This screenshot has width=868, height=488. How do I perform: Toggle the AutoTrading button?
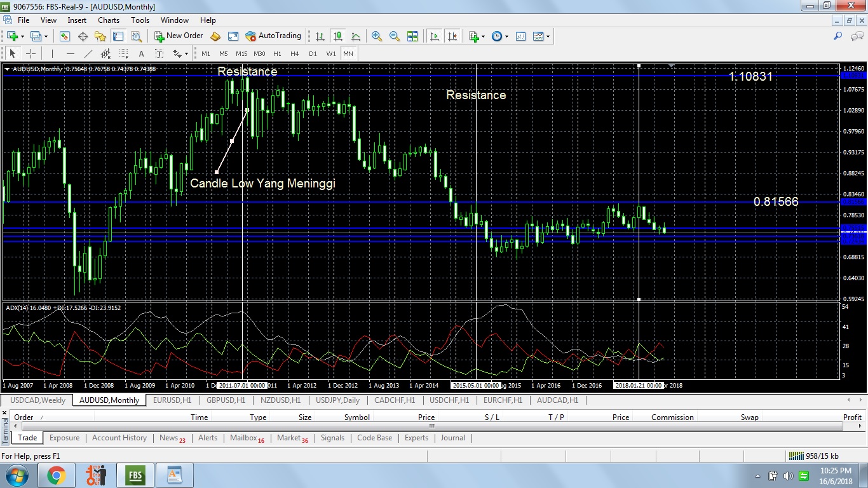coord(273,36)
